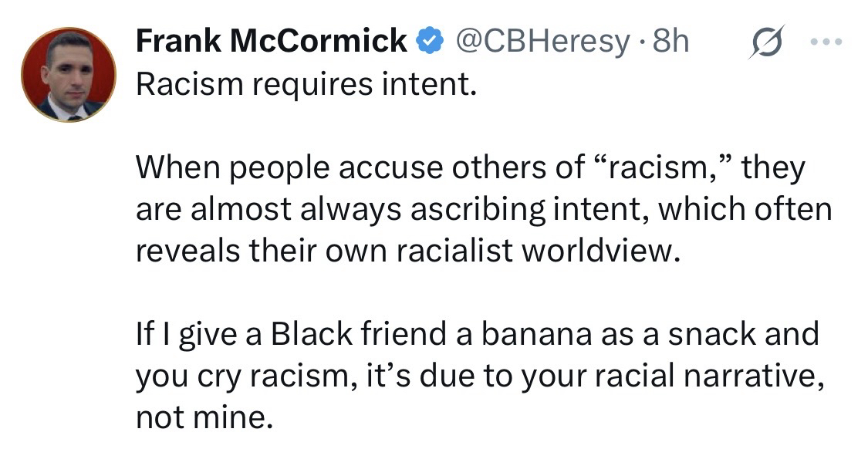The image size is (868, 449).
Task: Click the closing line "not mine."
Action: tap(204, 417)
